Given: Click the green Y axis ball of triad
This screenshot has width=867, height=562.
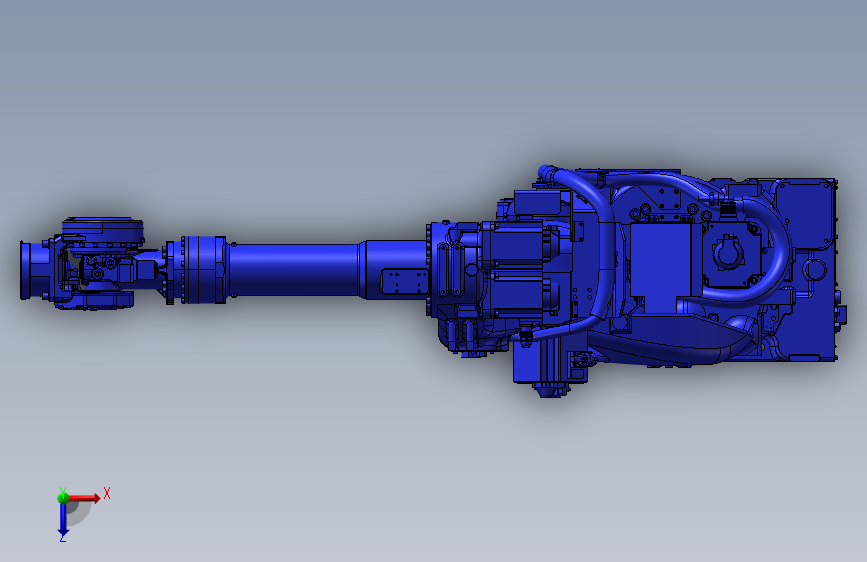Looking at the screenshot, I should pos(63,498).
